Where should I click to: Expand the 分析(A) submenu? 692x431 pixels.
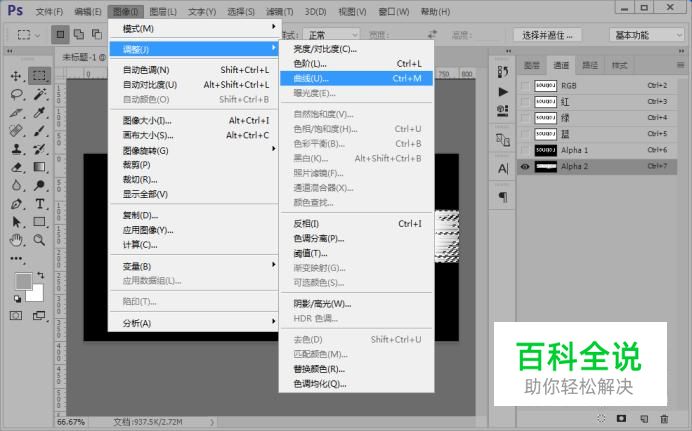[193, 323]
